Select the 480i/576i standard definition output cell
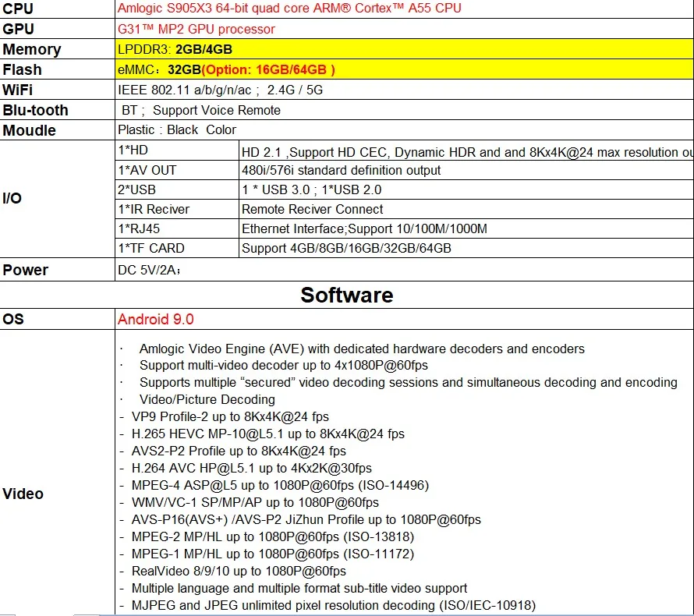694x616 pixels. click(466, 170)
